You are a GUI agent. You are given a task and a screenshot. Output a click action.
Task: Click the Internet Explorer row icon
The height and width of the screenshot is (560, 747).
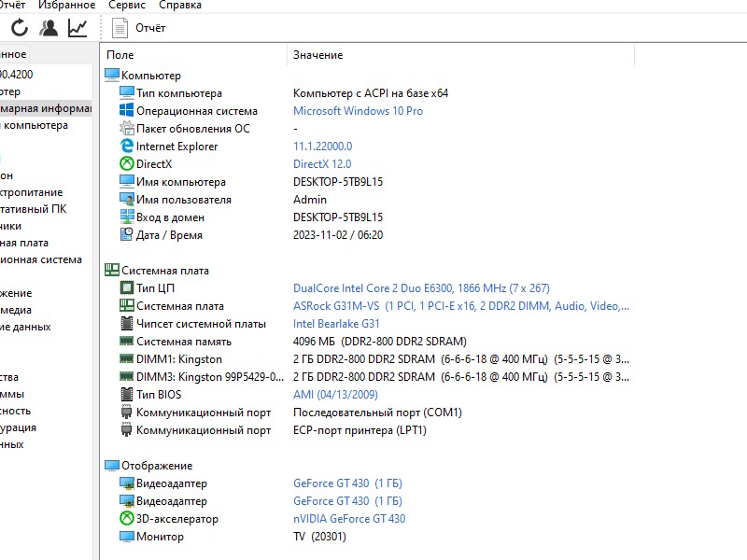[x=128, y=147]
